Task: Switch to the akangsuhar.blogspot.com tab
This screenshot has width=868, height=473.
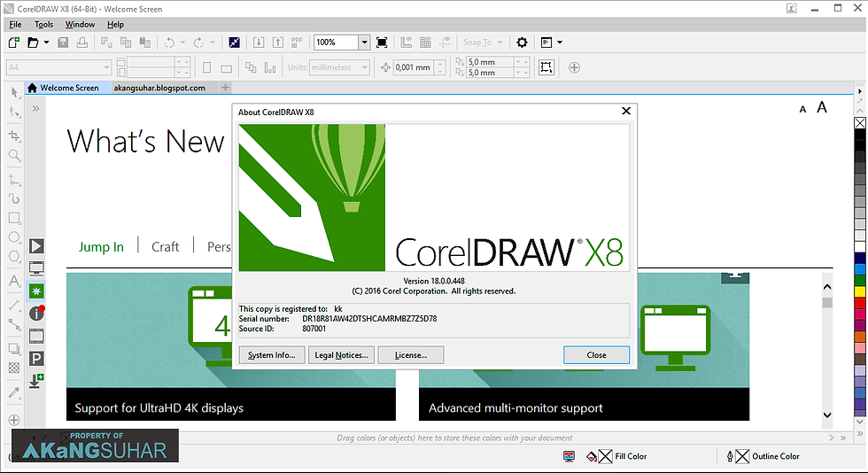Action: point(159,88)
